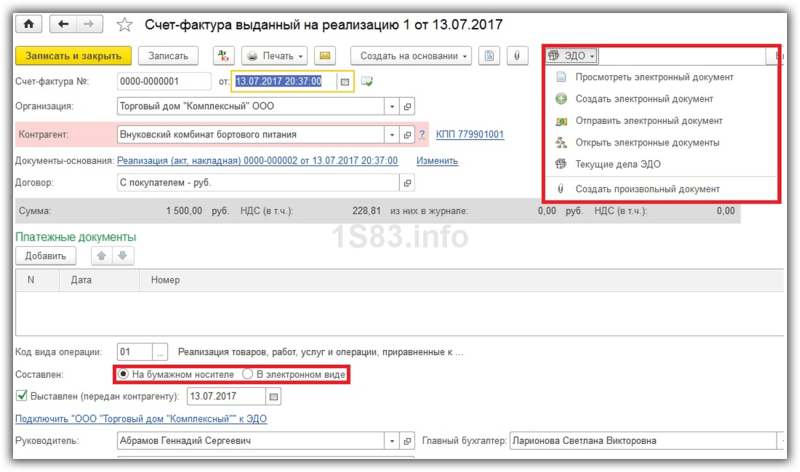Screen dimensions: 800x472
Task: Open link 'Подключить ООО Торговый дом к ЭДО'
Action: 141,419
